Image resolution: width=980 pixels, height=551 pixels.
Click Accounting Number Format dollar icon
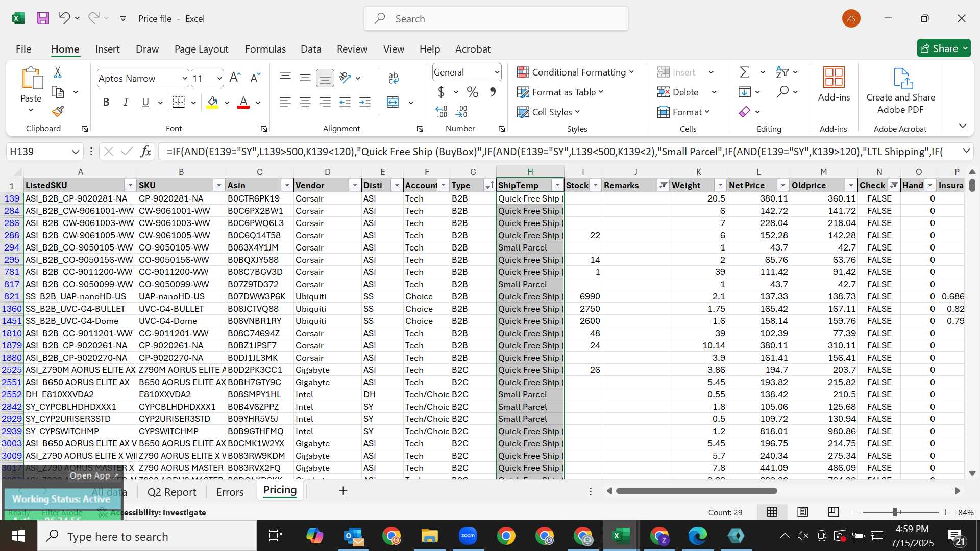441,92
